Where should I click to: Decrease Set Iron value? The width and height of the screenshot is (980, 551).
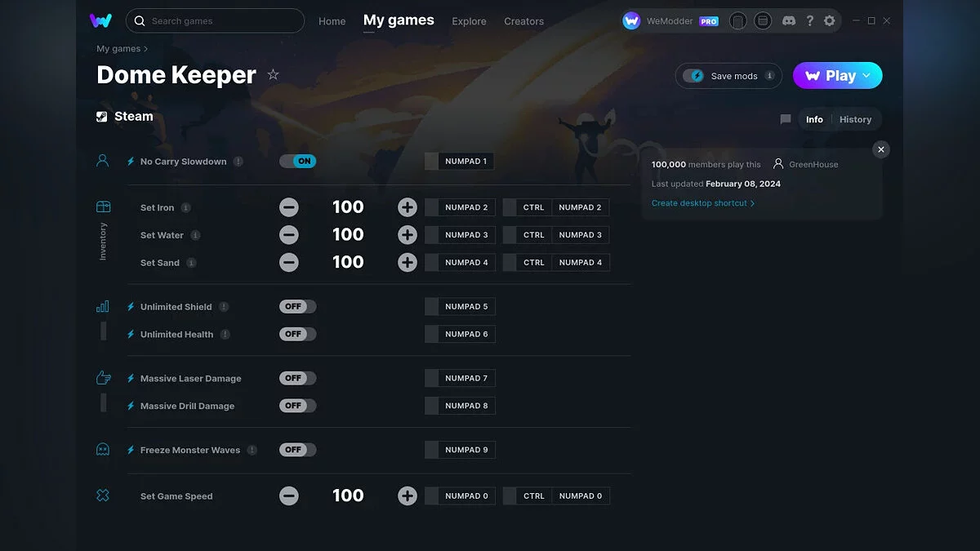289,207
